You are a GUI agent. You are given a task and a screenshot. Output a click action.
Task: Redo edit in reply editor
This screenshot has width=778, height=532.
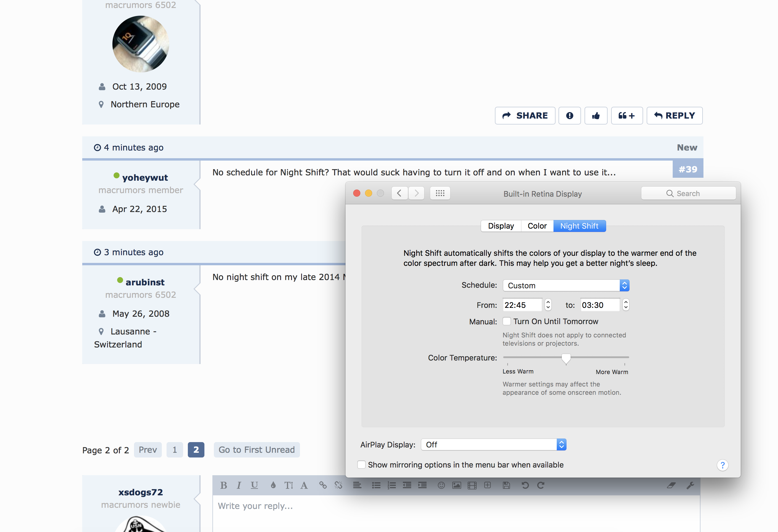point(541,485)
